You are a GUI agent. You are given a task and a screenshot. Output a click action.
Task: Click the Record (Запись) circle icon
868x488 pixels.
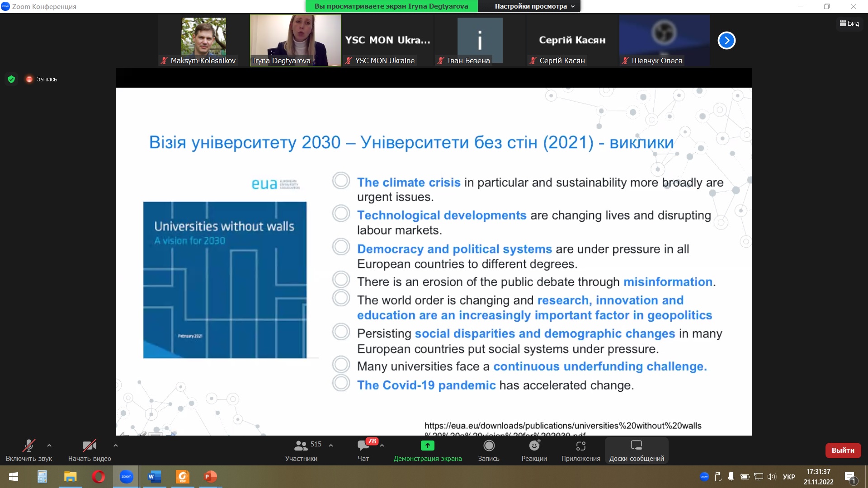(x=489, y=446)
